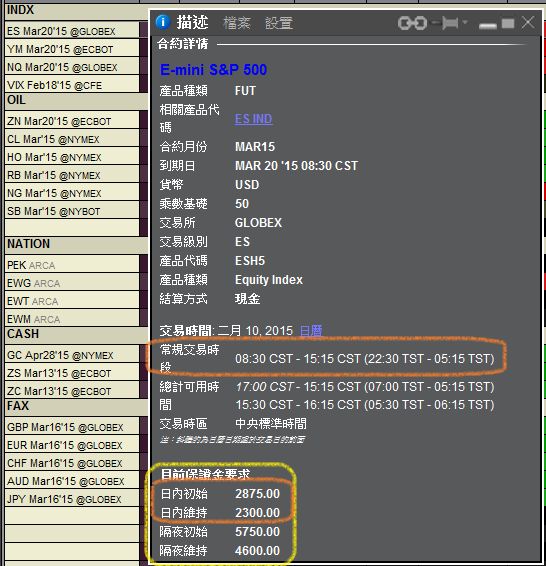
Task: Click the MAR 20 '15 08:30 CST expiry value
Action: coord(297,166)
